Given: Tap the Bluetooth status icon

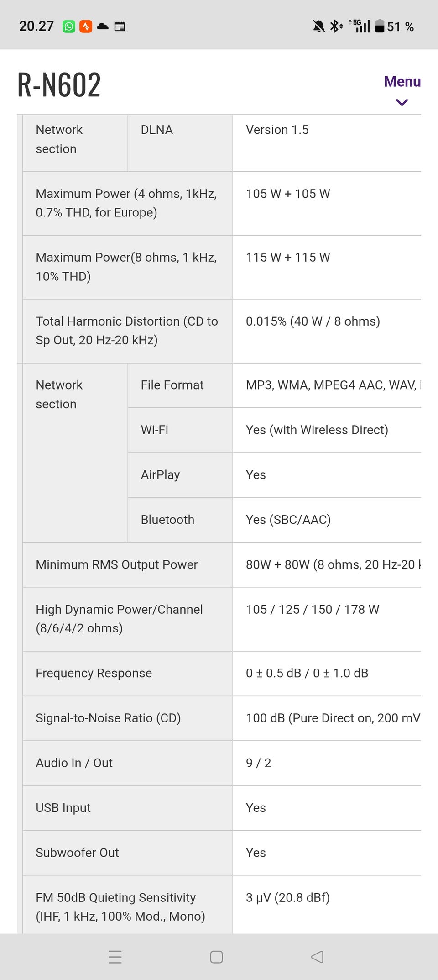Looking at the screenshot, I should 336,26.
